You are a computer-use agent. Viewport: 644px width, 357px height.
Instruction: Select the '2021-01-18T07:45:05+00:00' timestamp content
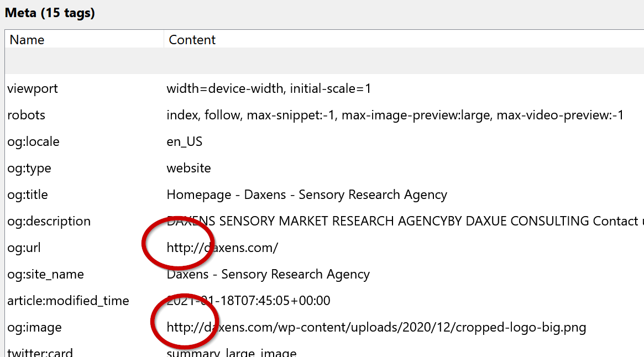click(x=248, y=301)
